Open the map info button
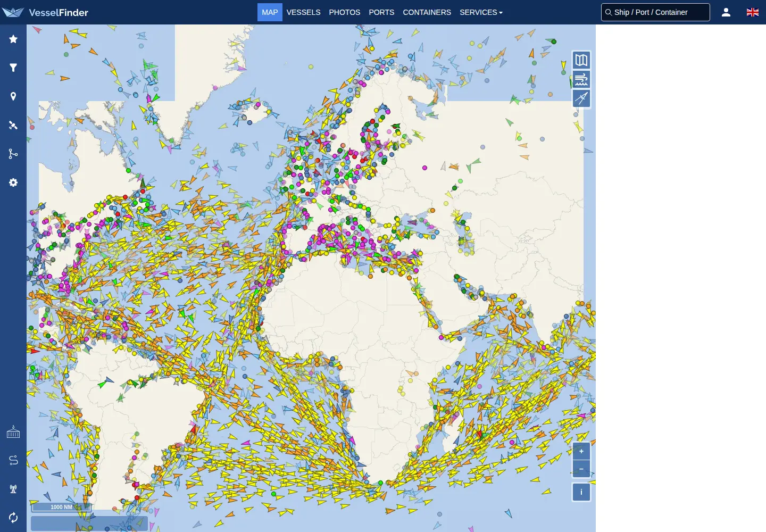 581,492
